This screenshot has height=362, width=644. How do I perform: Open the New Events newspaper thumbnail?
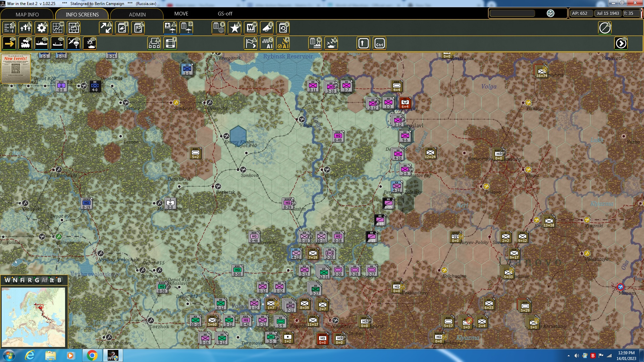(16, 68)
